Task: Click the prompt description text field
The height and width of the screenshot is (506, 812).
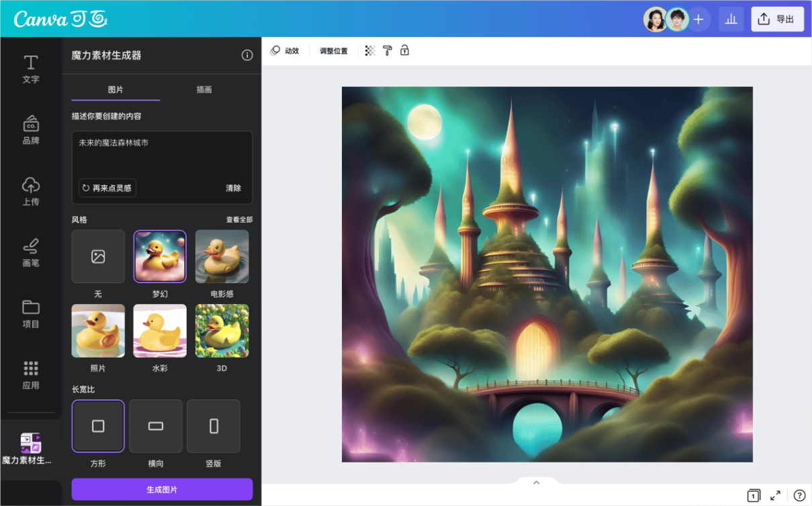Action: 162,158
